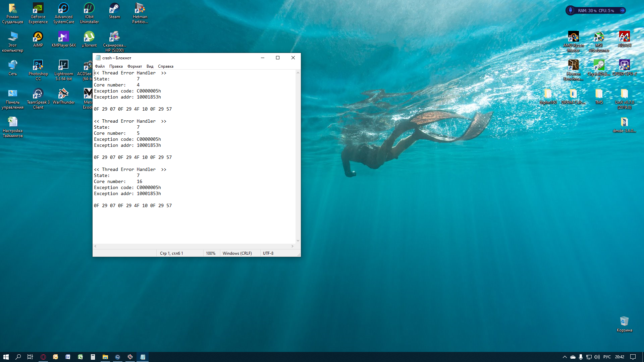Click the down arrow of vertical scrollbar

(298, 241)
